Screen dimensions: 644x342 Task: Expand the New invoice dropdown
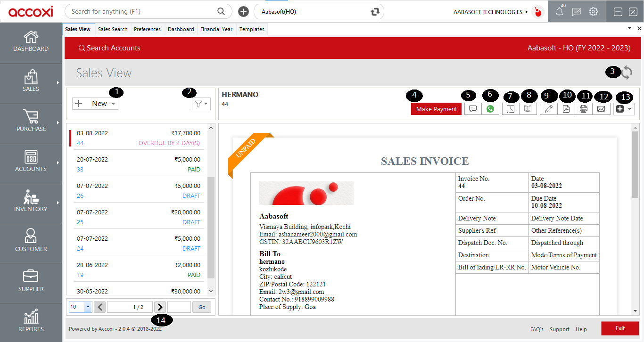tap(114, 104)
